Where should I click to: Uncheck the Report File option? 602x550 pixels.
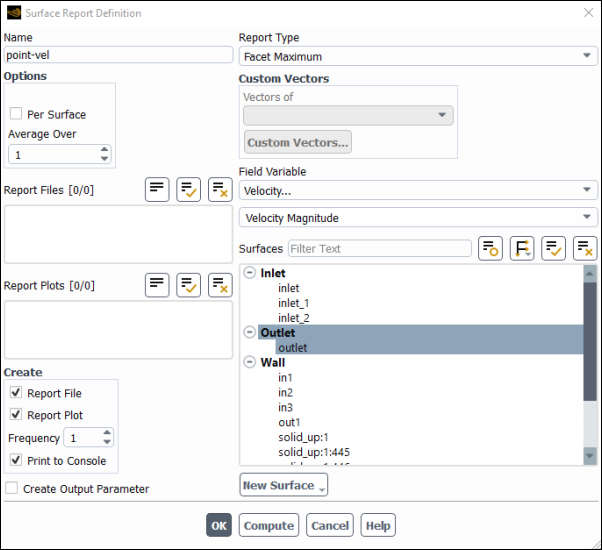pos(16,393)
